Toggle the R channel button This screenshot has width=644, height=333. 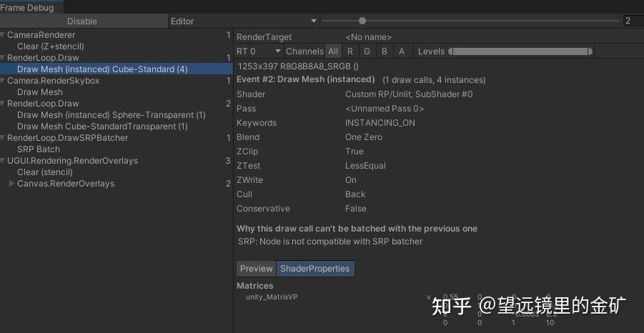[x=350, y=51]
